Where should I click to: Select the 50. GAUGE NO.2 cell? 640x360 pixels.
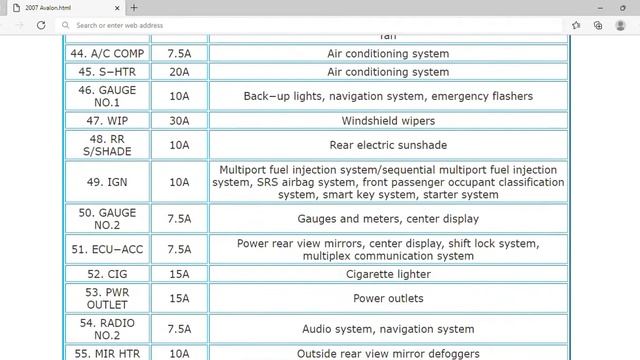click(107, 219)
